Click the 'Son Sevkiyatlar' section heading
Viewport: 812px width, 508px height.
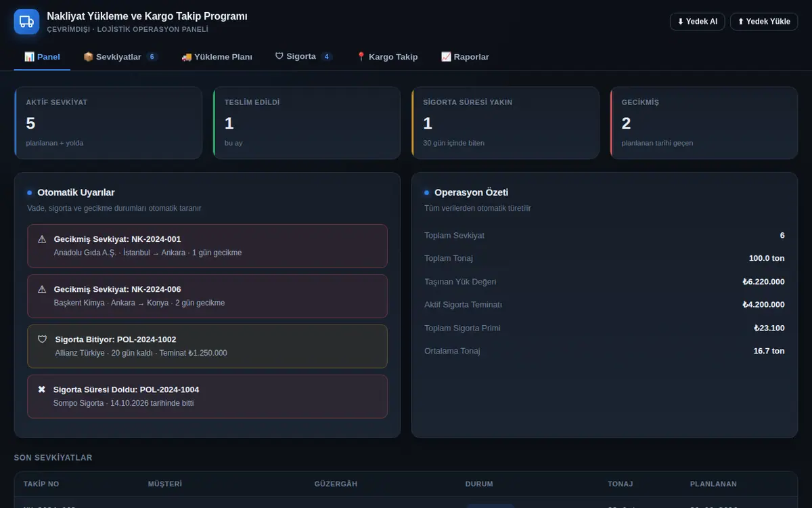pos(53,458)
